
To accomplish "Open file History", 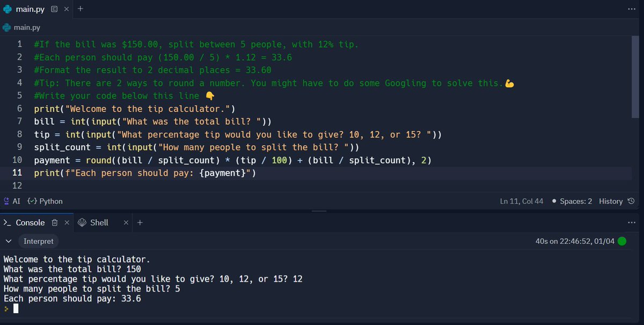I will tap(617, 201).
